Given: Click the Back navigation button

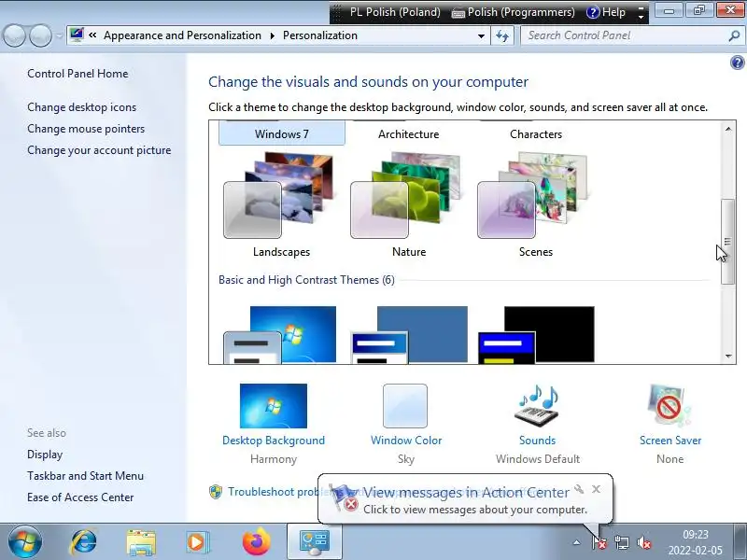Looking at the screenshot, I should (14, 35).
